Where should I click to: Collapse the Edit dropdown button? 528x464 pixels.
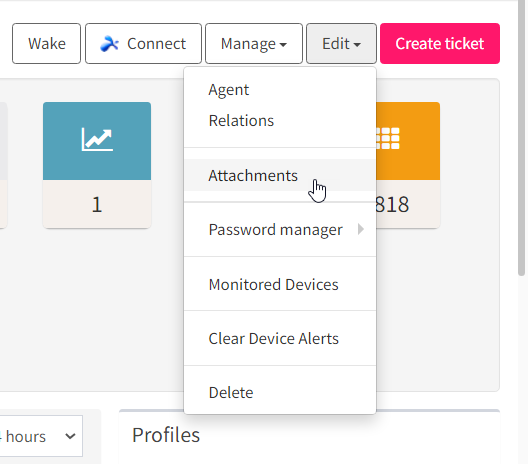[341, 43]
